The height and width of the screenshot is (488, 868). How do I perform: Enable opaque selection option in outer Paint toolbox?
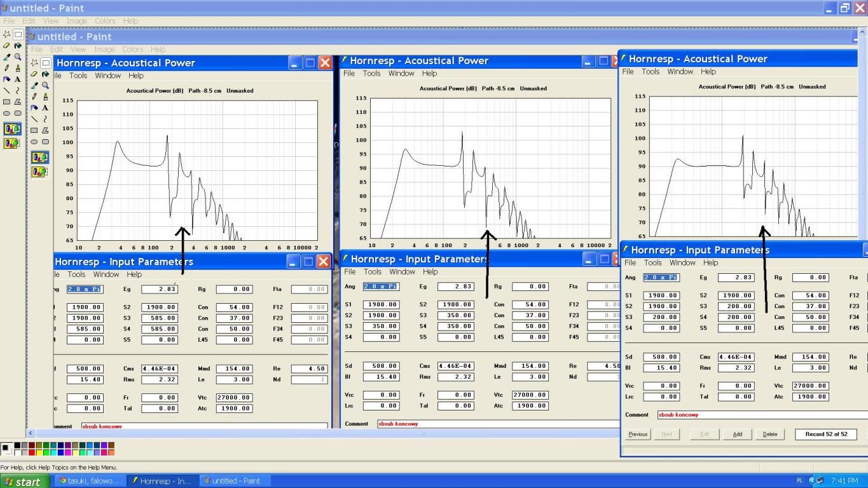[x=12, y=129]
